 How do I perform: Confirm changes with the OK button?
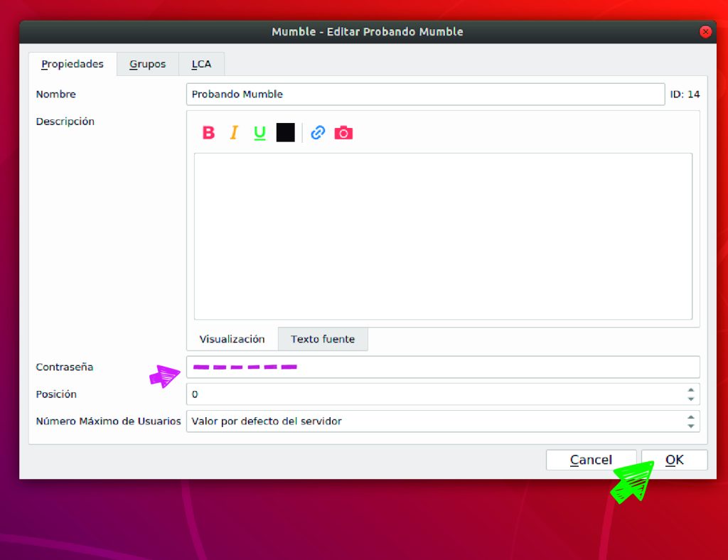tap(675, 460)
